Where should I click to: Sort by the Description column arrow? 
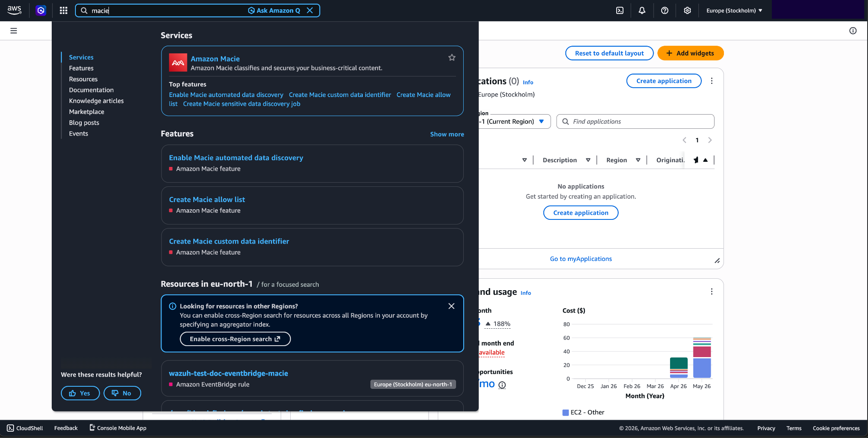point(588,160)
